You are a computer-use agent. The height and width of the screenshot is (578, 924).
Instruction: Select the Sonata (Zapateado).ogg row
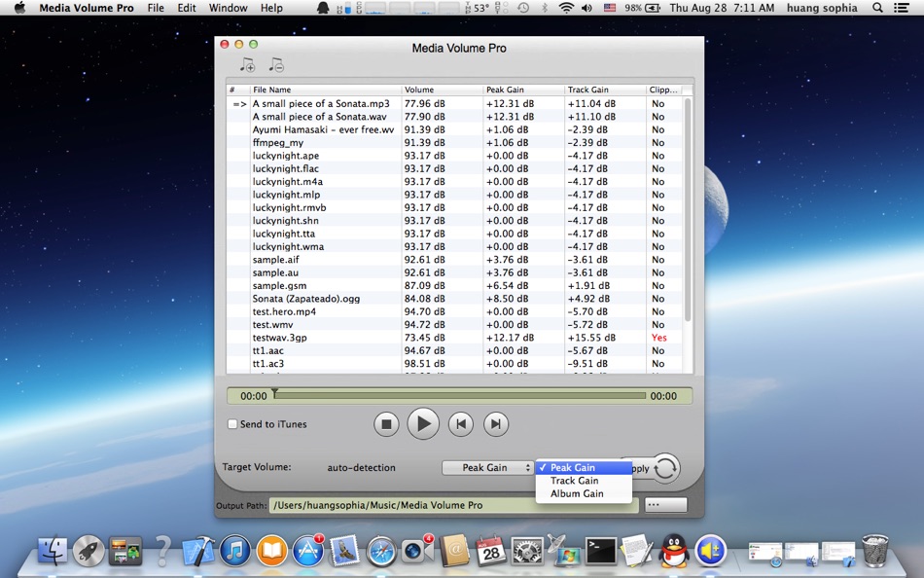coord(455,299)
